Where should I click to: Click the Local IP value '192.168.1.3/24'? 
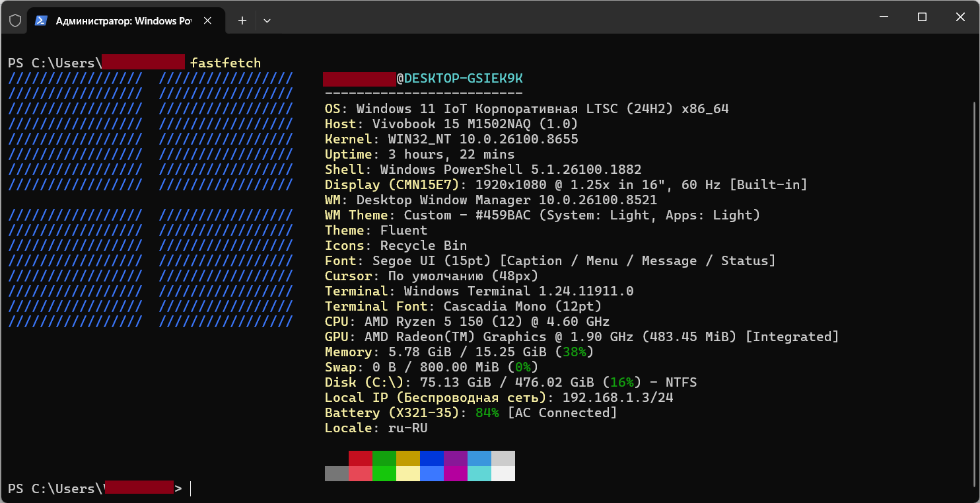coord(618,397)
